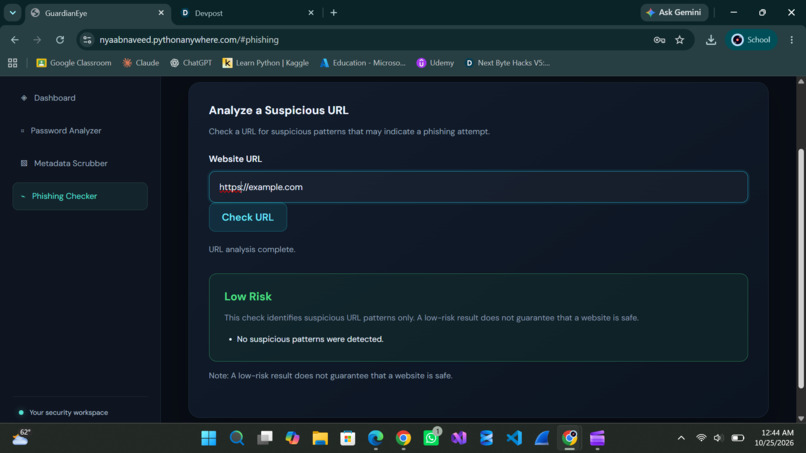Click the scrollbar down arrow

pyautogui.click(x=800, y=418)
